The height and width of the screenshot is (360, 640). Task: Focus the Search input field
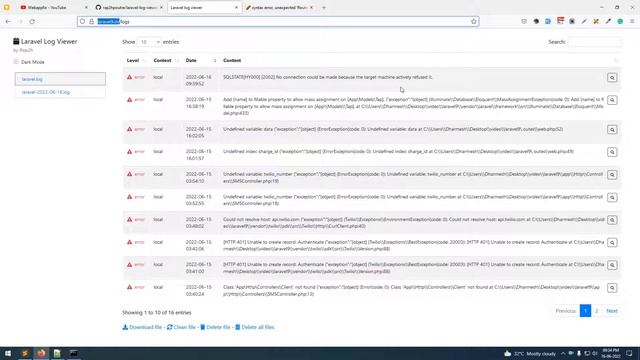595,42
